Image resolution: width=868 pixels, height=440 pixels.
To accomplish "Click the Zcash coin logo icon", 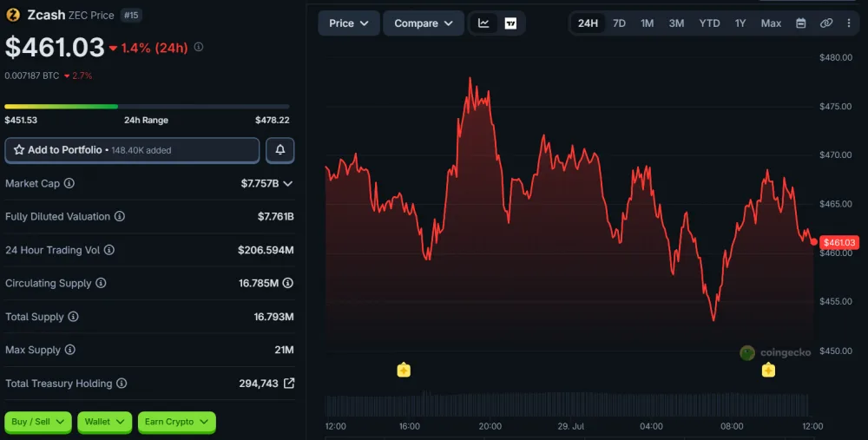I will click(13, 15).
